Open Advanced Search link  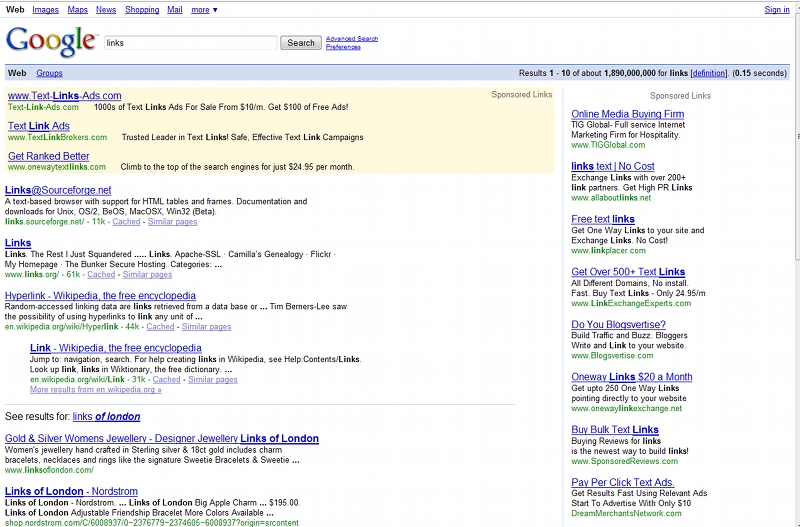pyautogui.click(x=352, y=39)
